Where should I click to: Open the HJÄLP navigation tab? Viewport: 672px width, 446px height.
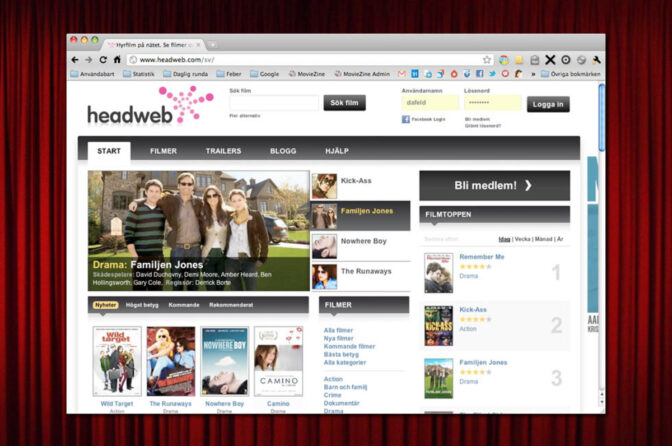click(337, 151)
